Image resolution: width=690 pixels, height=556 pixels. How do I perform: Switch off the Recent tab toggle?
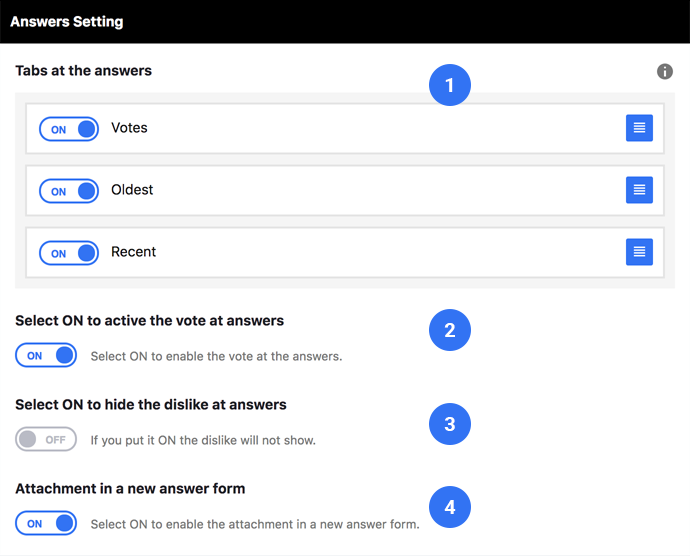(69, 253)
